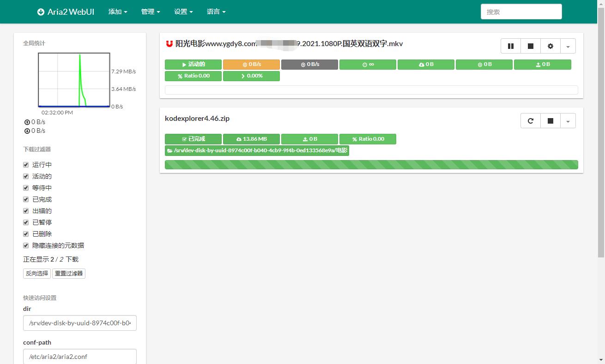Remove kodexplorer4.46.zip with the stop icon
Image resolution: width=605 pixels, height=364 pixels.
tap(550, 121)
